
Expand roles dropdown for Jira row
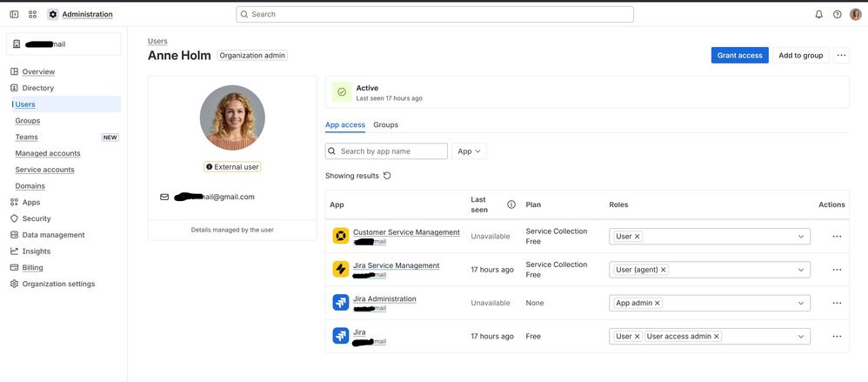coord(800,336)
